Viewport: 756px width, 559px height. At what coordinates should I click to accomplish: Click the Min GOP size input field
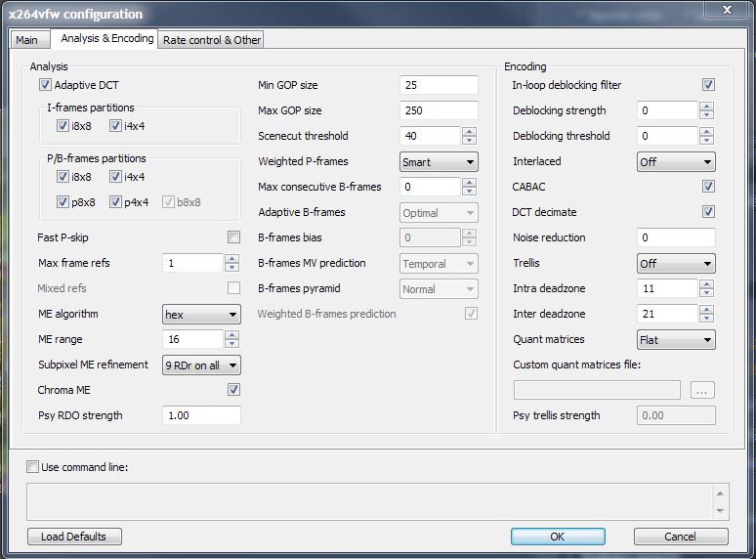(x=439, y=86)
